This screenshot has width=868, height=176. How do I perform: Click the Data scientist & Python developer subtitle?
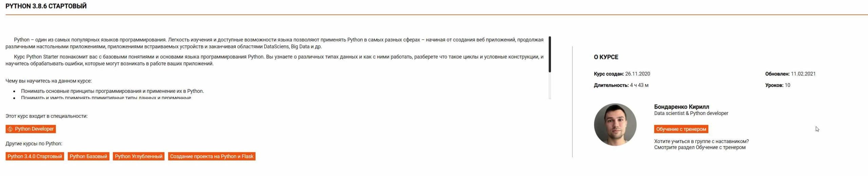(x=691, y=113)
